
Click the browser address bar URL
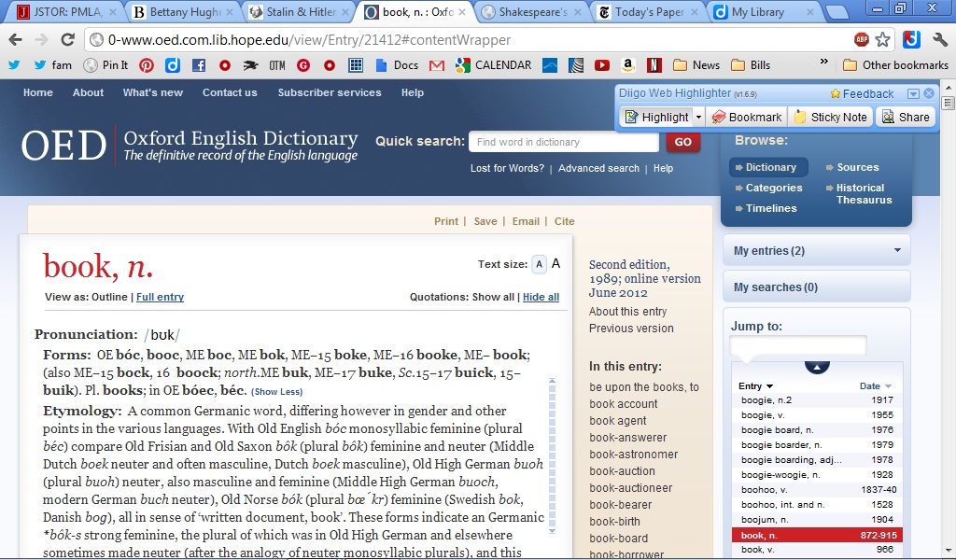click(310, 40)
